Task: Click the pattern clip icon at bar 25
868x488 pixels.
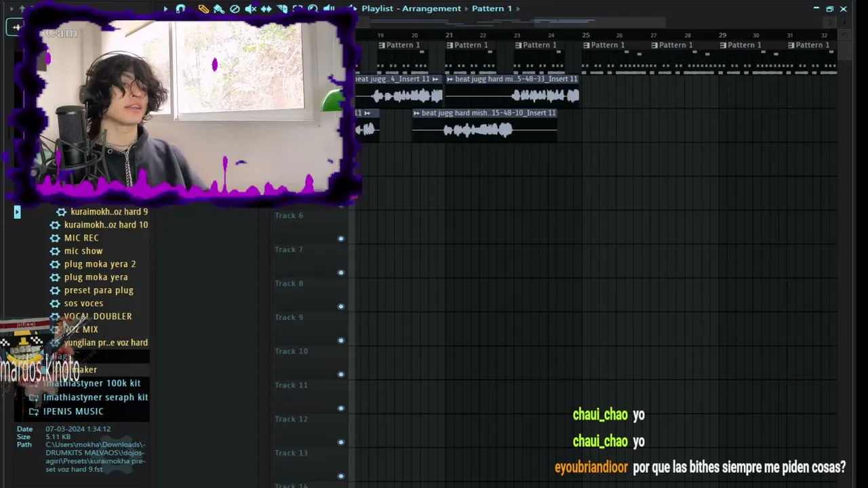Action: coord(587,45)
